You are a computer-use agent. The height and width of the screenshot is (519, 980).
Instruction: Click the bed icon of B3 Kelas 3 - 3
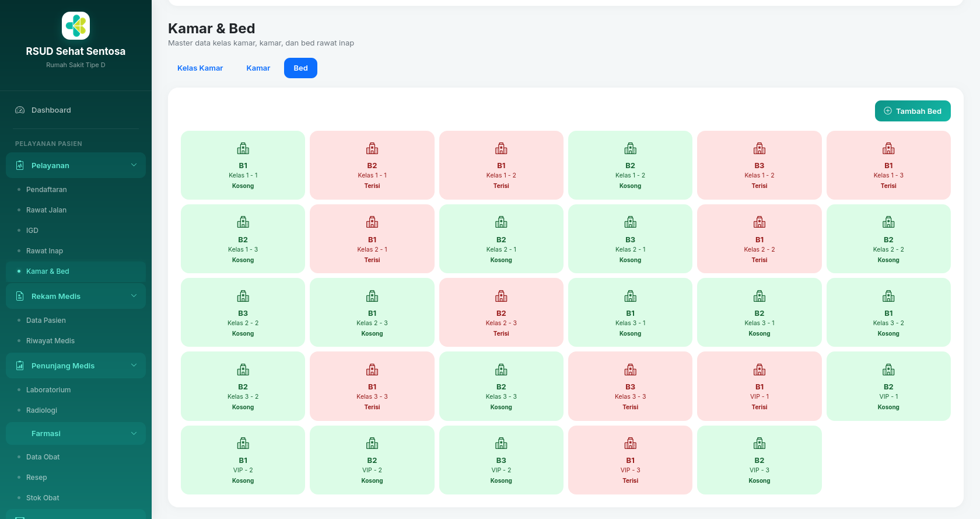631,370
